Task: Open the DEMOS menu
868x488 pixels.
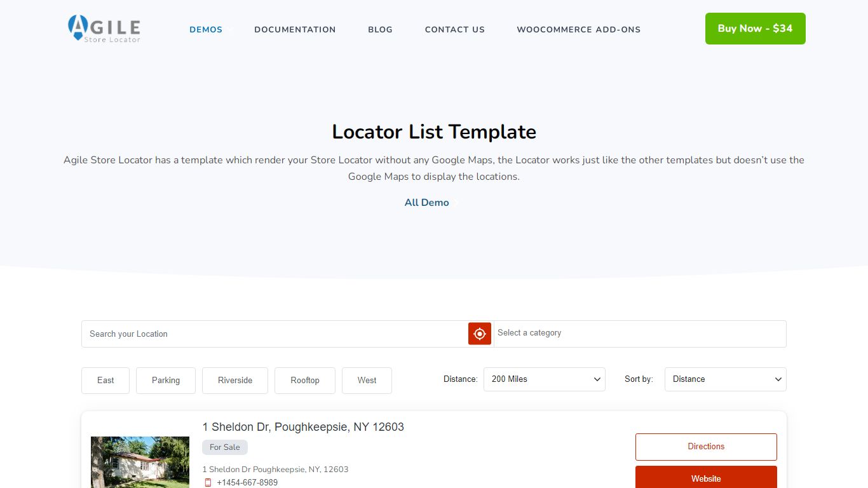Action: [206, 29]
